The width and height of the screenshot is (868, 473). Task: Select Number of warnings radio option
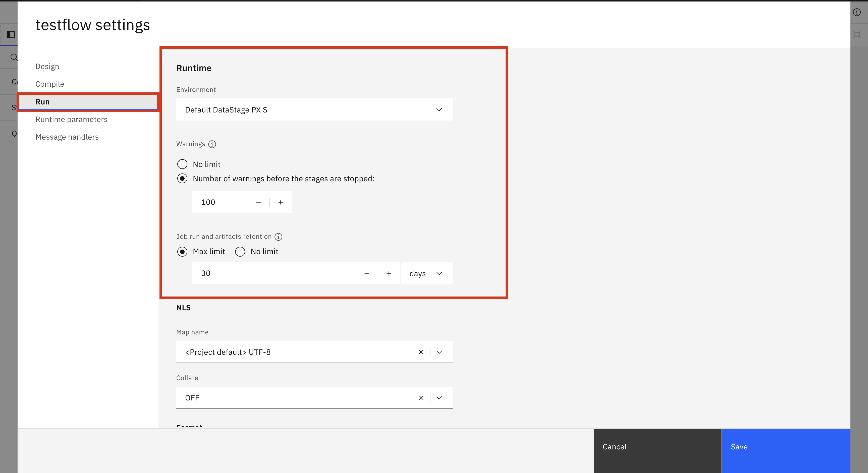tap(182, 179)
